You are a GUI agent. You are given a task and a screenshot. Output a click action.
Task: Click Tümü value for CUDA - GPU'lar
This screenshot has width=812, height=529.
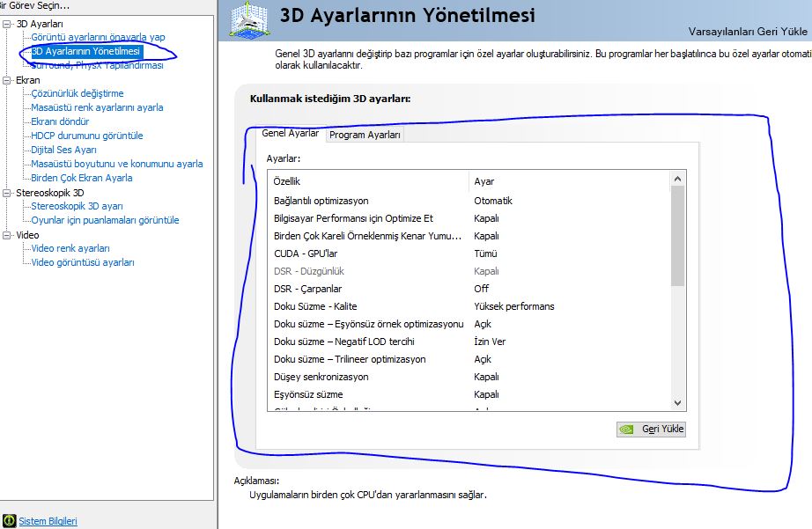(x=486, y=253)
